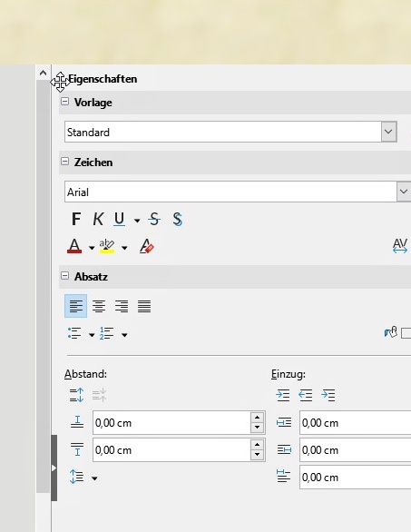The height and width of the screenshot is (532, 411).
Task: Select justified alignment
Action: point(144,306)
